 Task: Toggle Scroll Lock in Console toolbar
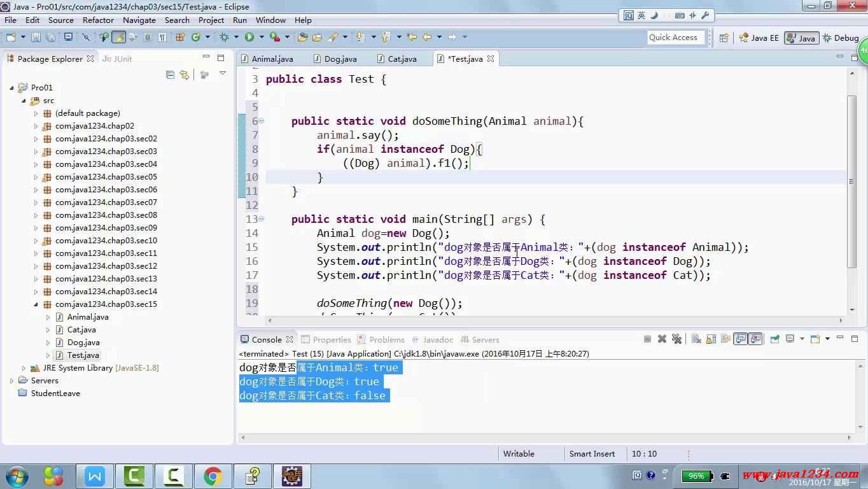pos(711,339)
